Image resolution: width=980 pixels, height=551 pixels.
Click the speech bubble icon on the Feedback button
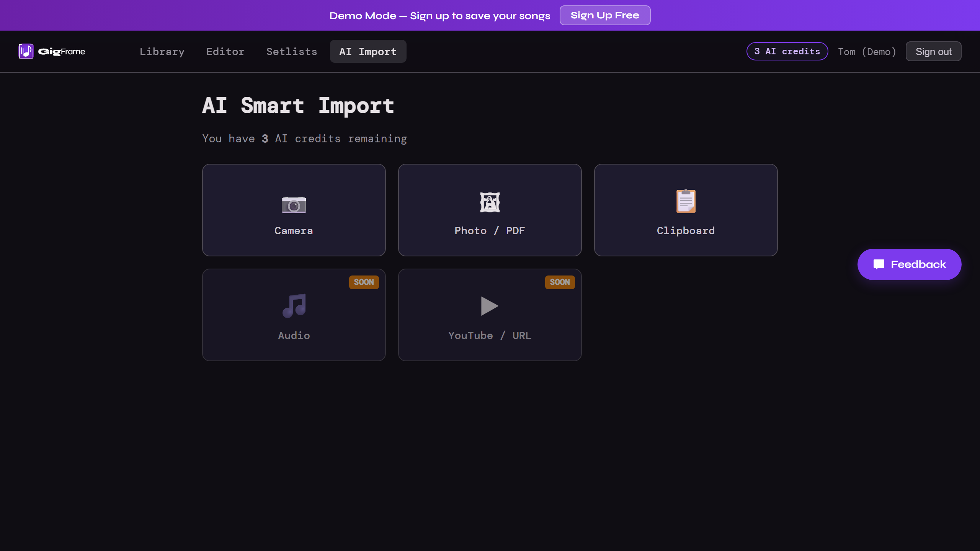click(x=879, y=264)
